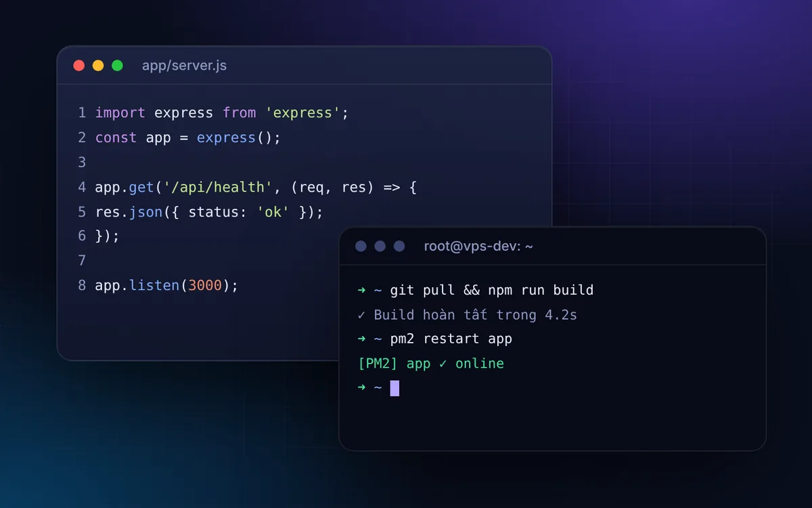Click the closing }); on line 6
Image resolution: width=812 pixels, height=508 pixels.
[108, 236]
